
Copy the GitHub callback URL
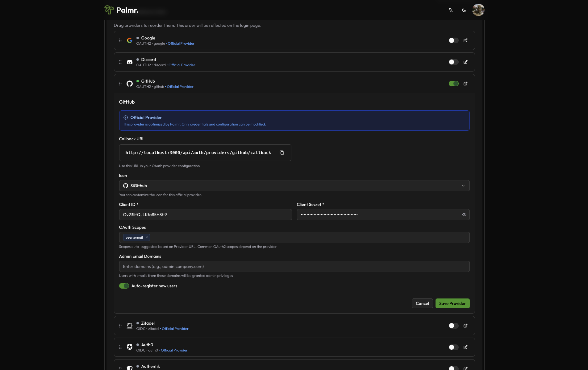click(282, 153)
